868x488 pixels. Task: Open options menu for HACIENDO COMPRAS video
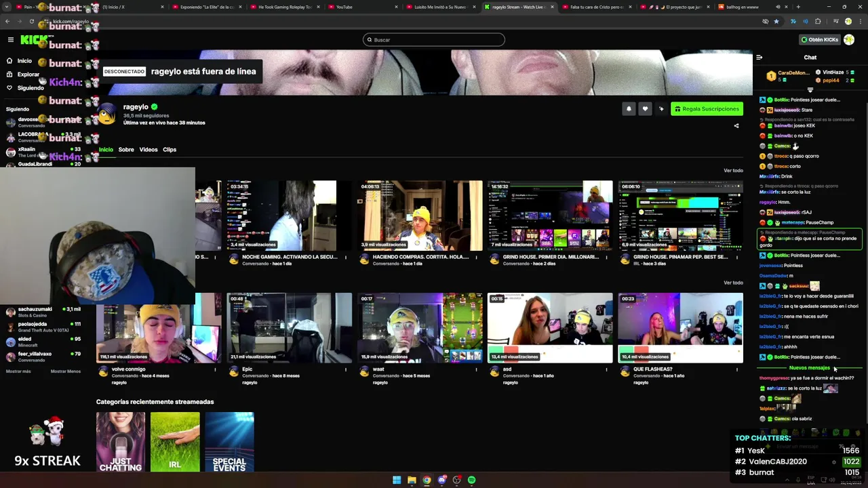476,258
